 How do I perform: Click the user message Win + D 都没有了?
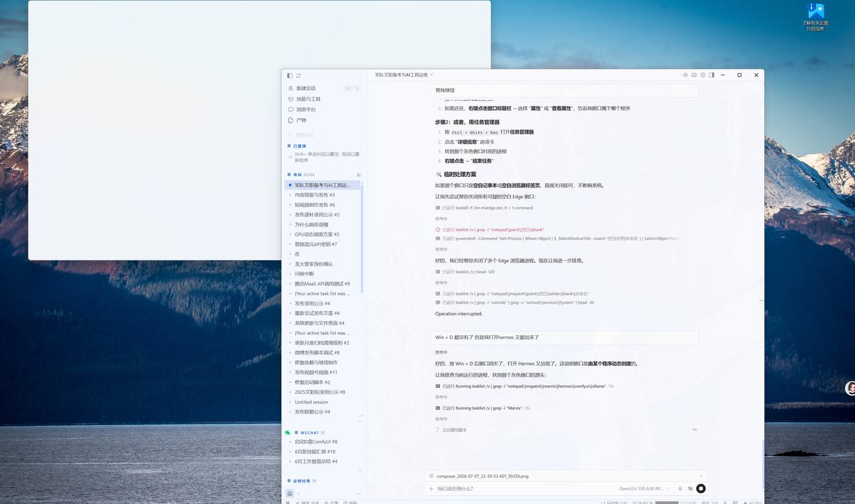[564, 338]
